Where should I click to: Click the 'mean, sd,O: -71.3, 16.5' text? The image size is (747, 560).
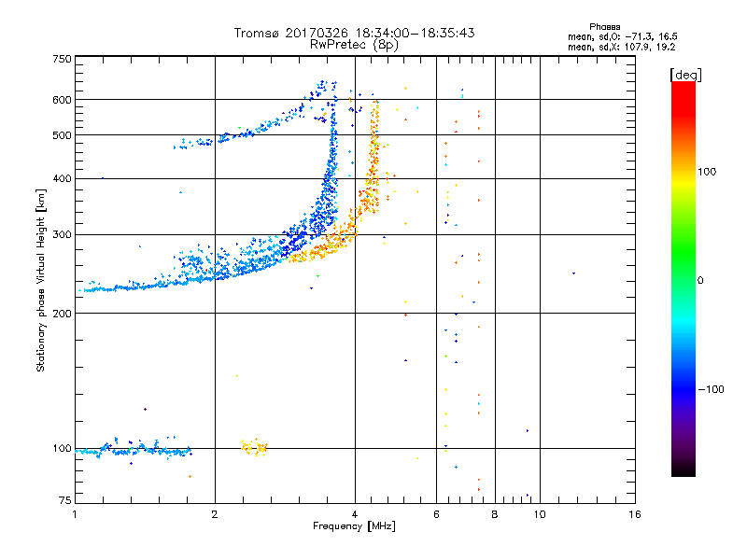point(623,36)
